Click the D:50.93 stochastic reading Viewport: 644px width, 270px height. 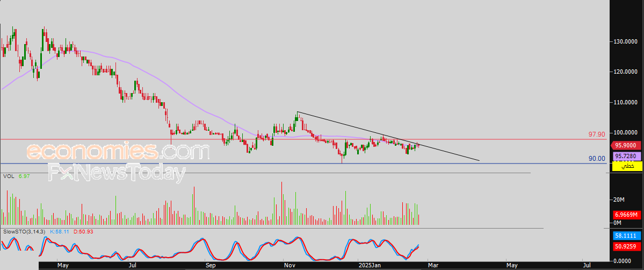click(x=83, y=232)
